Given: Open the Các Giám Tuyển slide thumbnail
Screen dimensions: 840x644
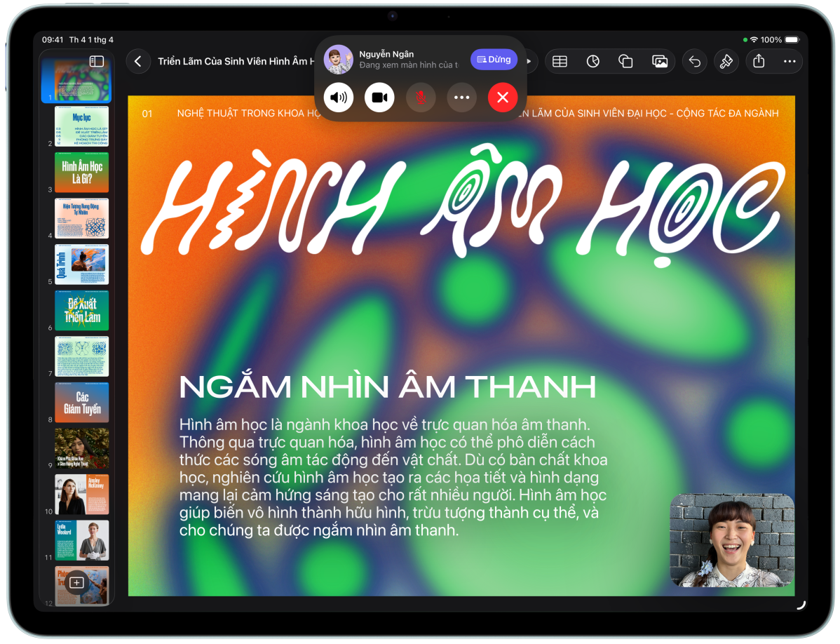Looking at the screenshot, I should (x=81, y=403).
